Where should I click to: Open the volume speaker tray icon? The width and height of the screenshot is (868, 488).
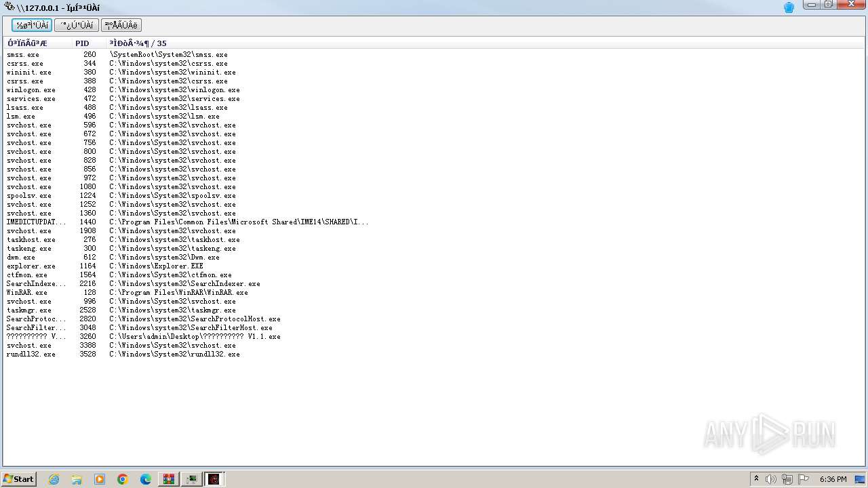(x=771, y=479)
